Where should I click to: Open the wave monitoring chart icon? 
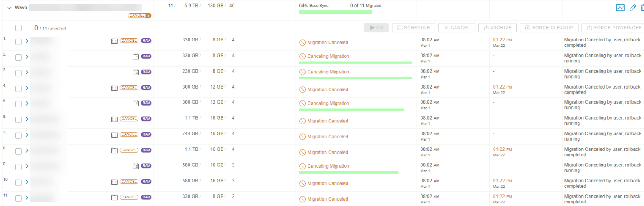pos(620,8)
